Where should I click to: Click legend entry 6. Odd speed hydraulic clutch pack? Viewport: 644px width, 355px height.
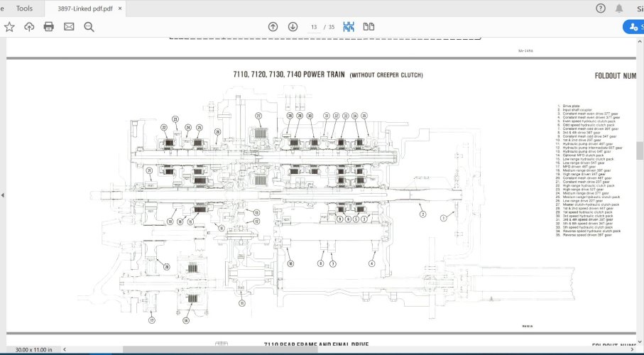[x=586, y=125]
